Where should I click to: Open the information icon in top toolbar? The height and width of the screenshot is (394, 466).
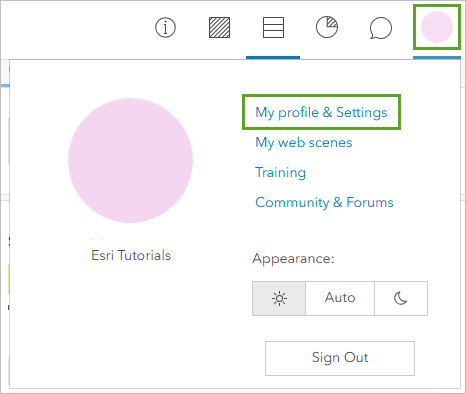165,27
